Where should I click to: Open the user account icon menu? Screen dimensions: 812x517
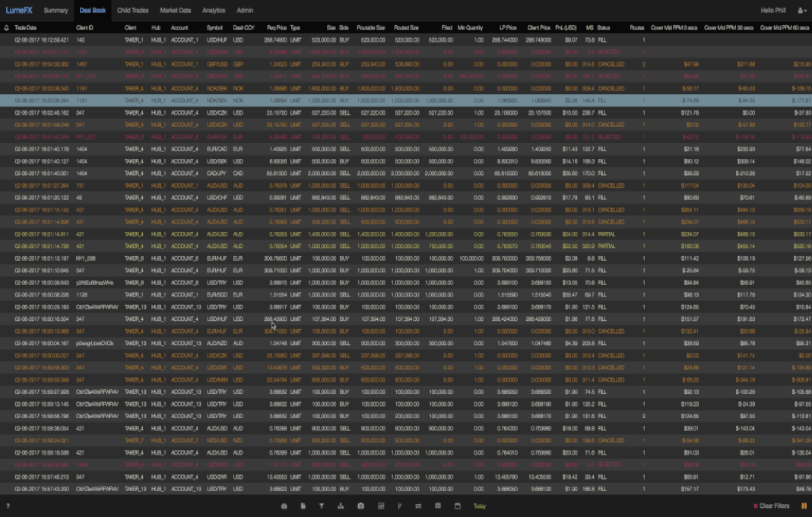[x=801, y=11]
